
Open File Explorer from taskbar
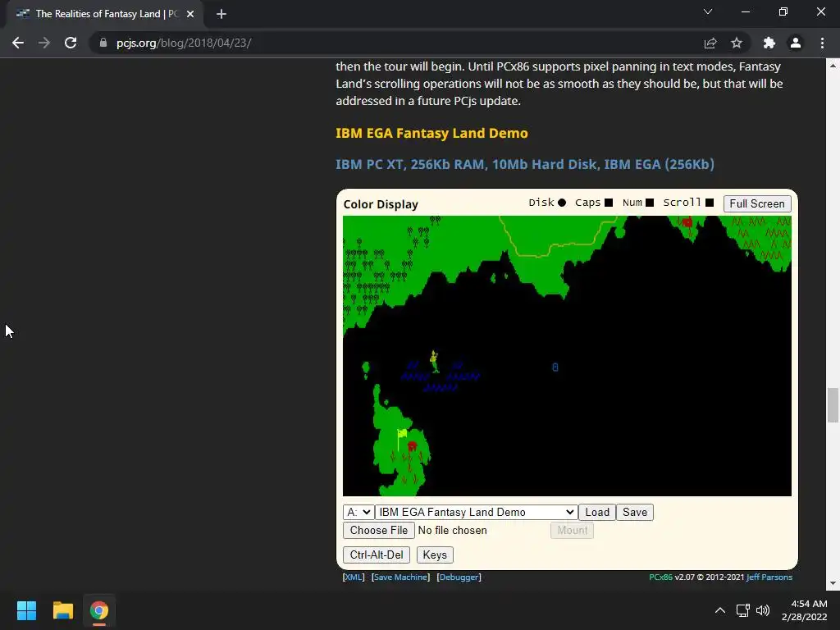(62, 610)
